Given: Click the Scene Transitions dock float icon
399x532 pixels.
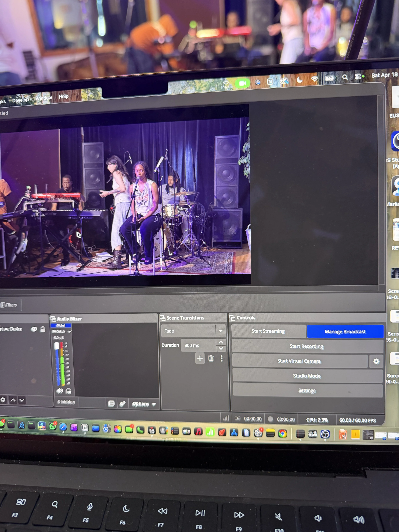Looking at the screenshot, I should pyautogui.click(x=163, y=318).
